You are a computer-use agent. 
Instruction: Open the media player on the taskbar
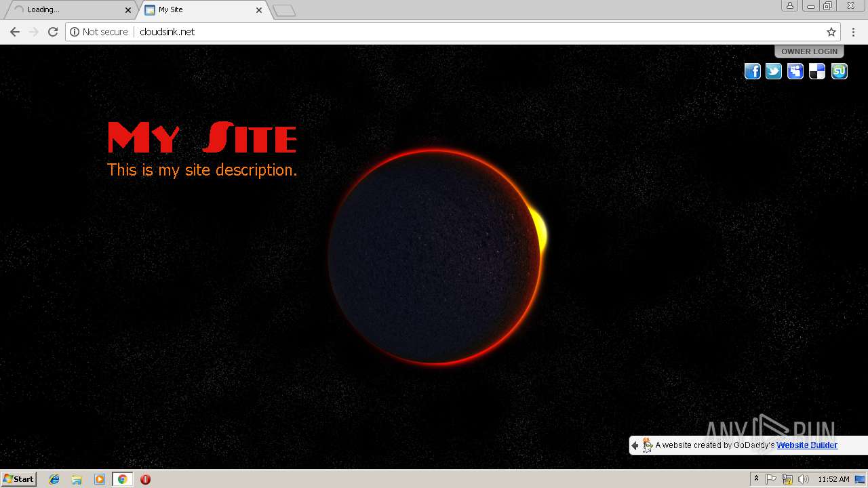click(100, 479)
